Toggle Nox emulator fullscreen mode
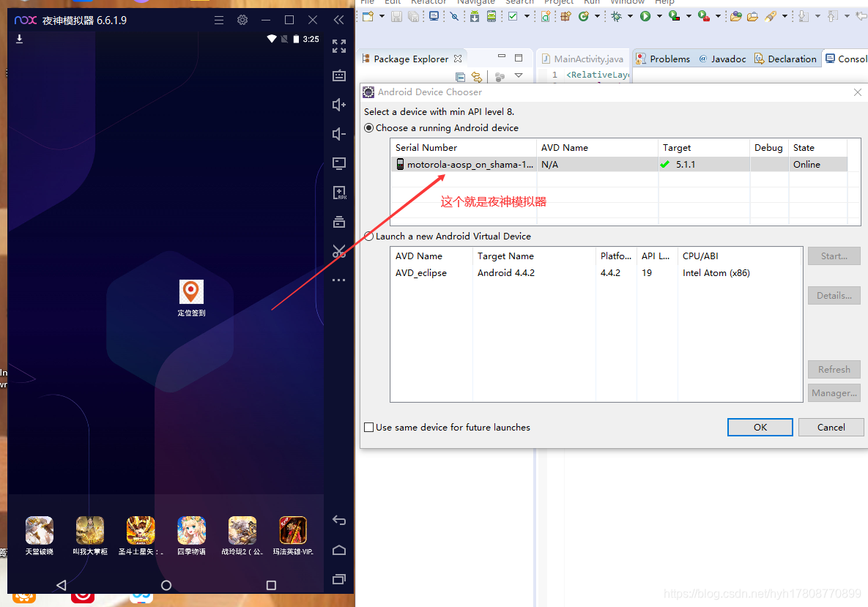The height and width of the screenshot is (607, 868). (339, 46)
